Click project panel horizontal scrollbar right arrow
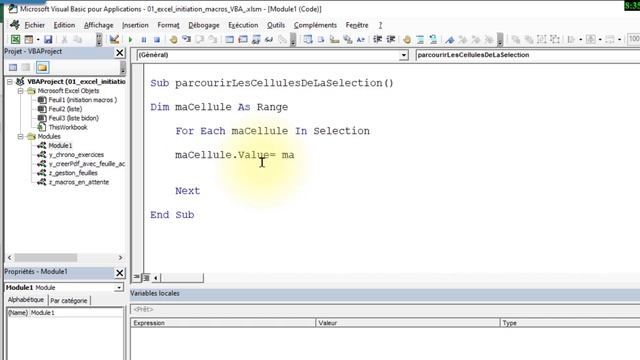 (120, 258)
